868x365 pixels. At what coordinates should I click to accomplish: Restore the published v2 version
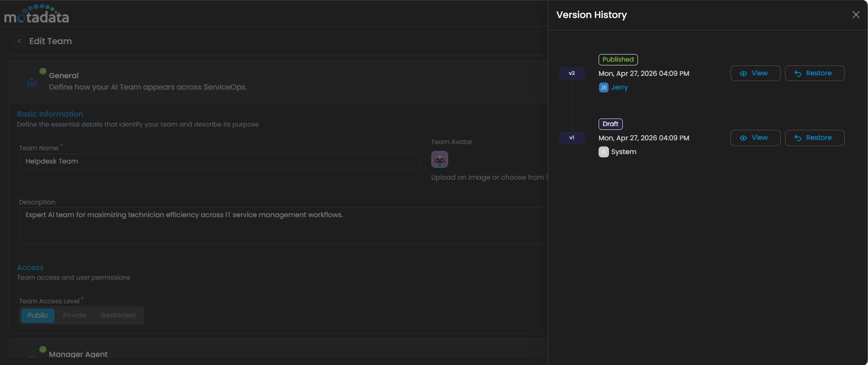click(x=814, y=73)
